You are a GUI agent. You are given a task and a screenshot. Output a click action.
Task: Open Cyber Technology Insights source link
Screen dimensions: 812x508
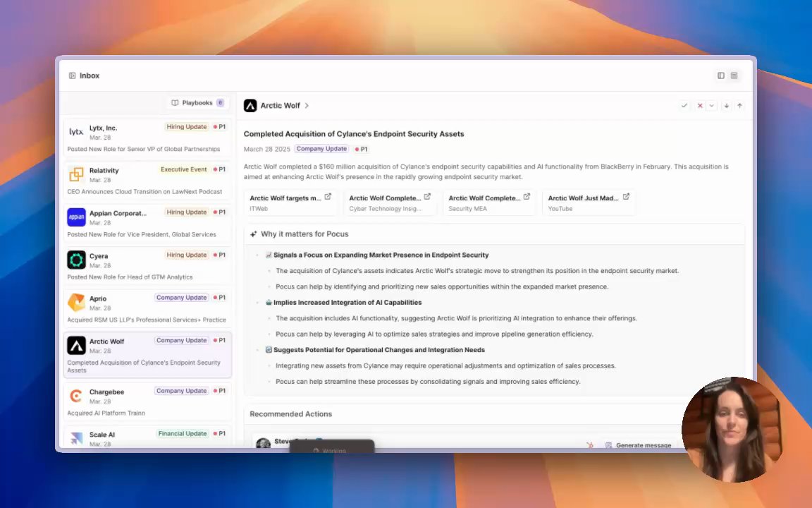[390, 202]
